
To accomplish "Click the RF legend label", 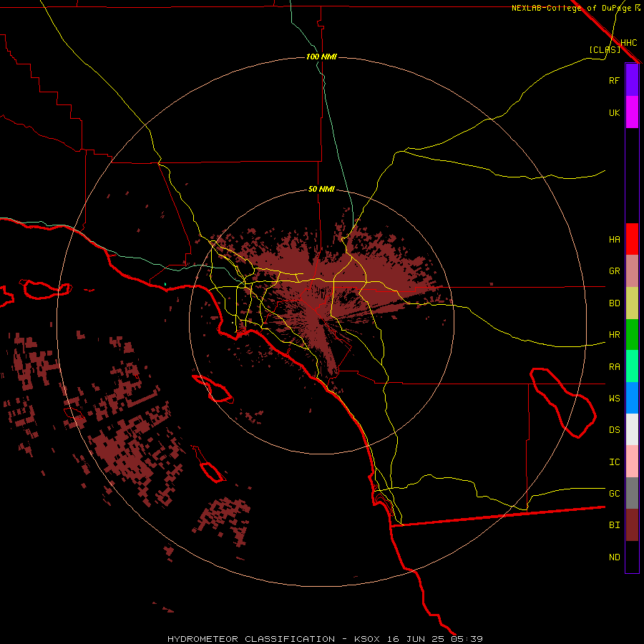I will [614, 80].
